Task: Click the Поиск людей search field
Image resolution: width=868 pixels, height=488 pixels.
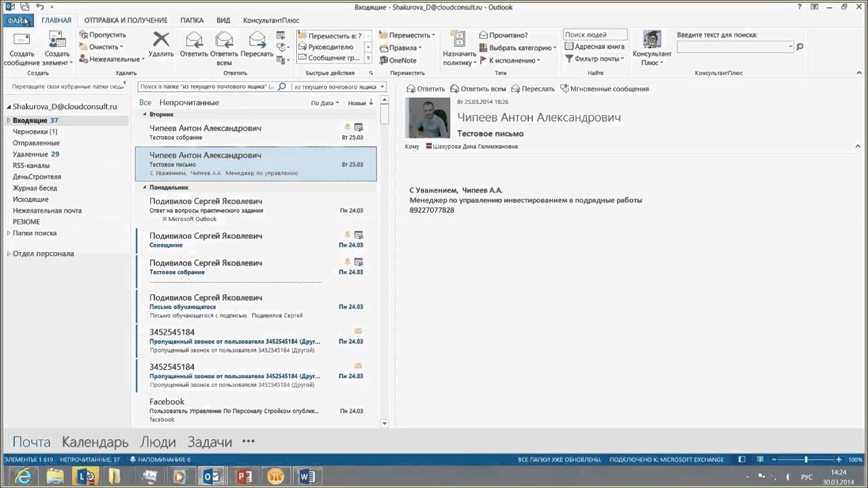Action: pos(595,35)
